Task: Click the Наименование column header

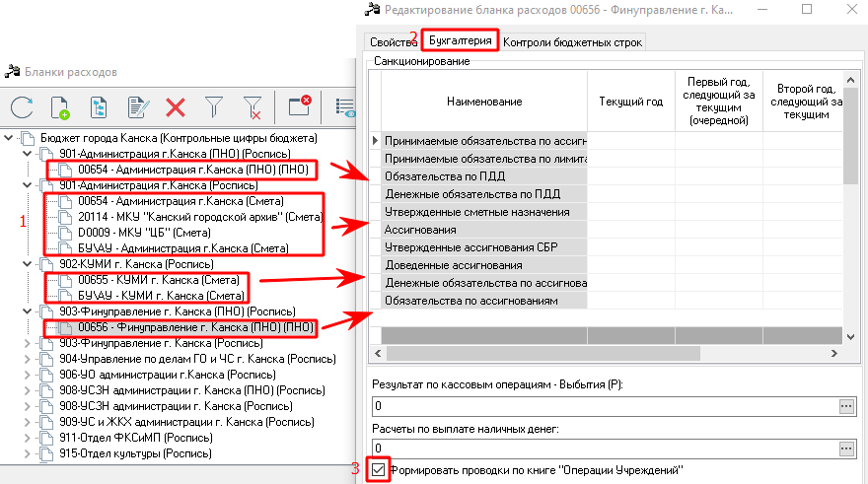Action: click(484, 102)
